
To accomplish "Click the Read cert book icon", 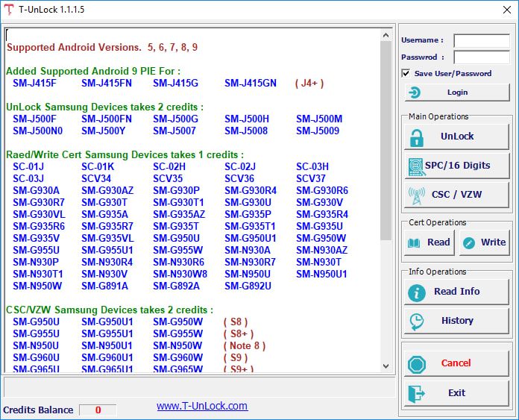I will pos(415,242).
